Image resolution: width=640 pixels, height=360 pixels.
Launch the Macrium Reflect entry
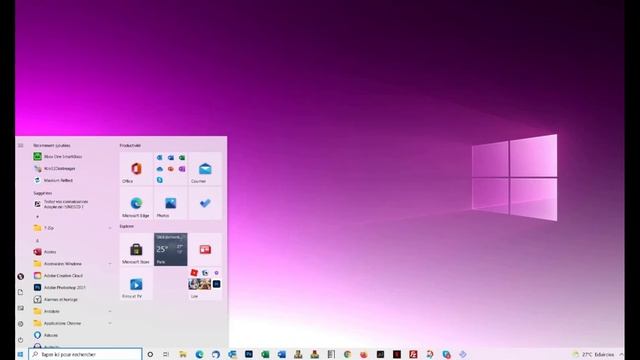click(73, 180)
